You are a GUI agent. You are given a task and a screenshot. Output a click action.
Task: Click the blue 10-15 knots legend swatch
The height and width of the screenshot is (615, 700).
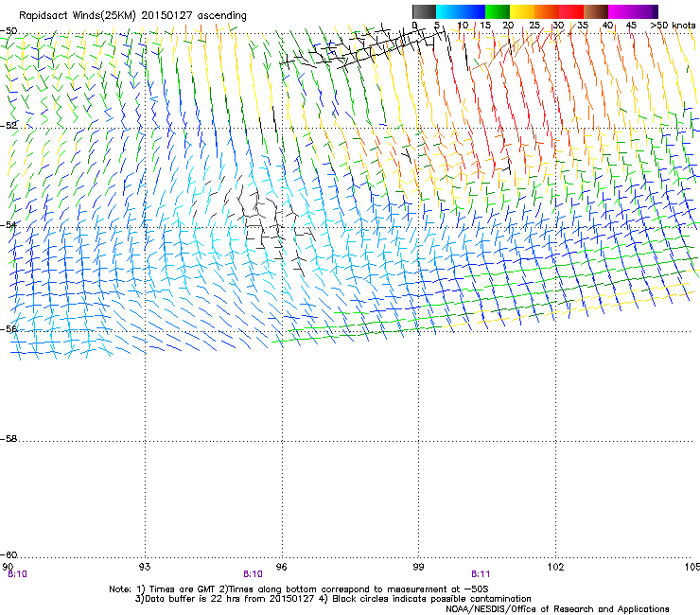coord(473,11)
